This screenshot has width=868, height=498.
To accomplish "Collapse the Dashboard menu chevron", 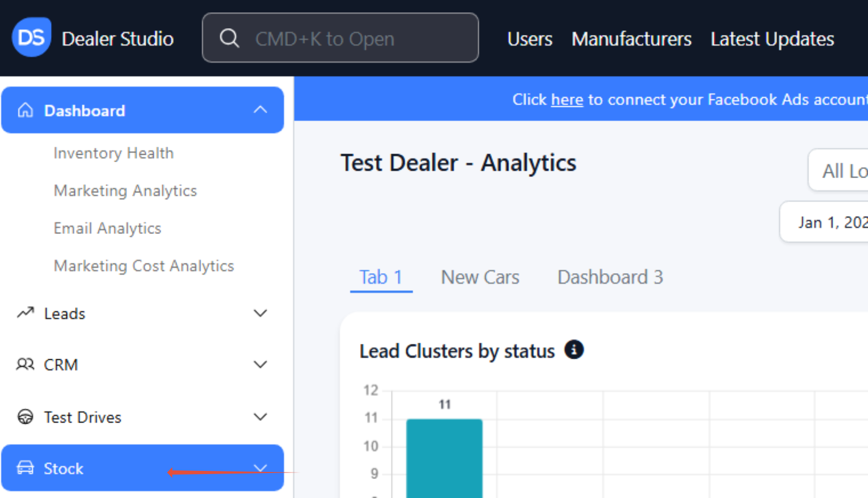I will pos(260,109).
